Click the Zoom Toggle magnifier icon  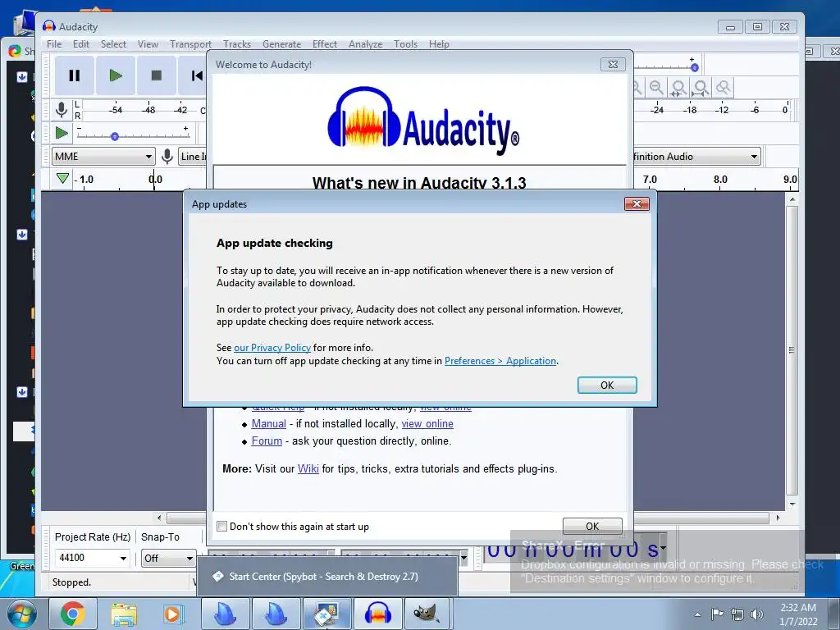(x=724, y=87)
